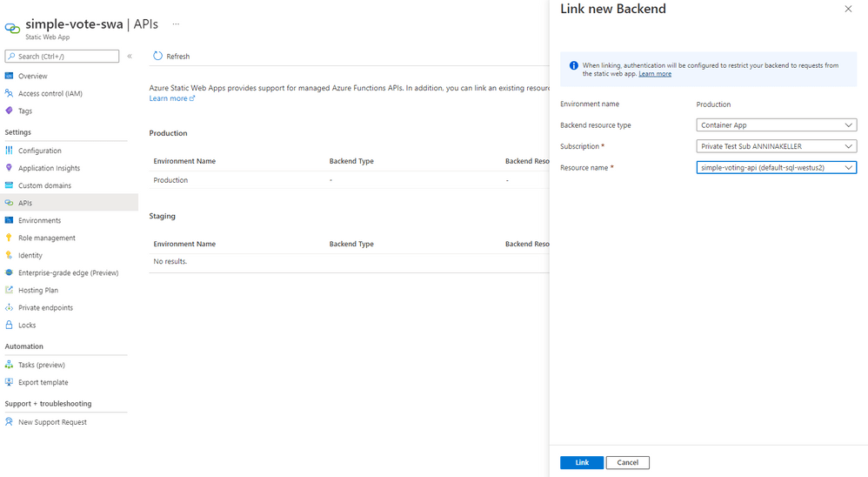Screen dimensions: 868x477
Task: Click the Locks padlock icon
Action: click(x=9, y=325)
